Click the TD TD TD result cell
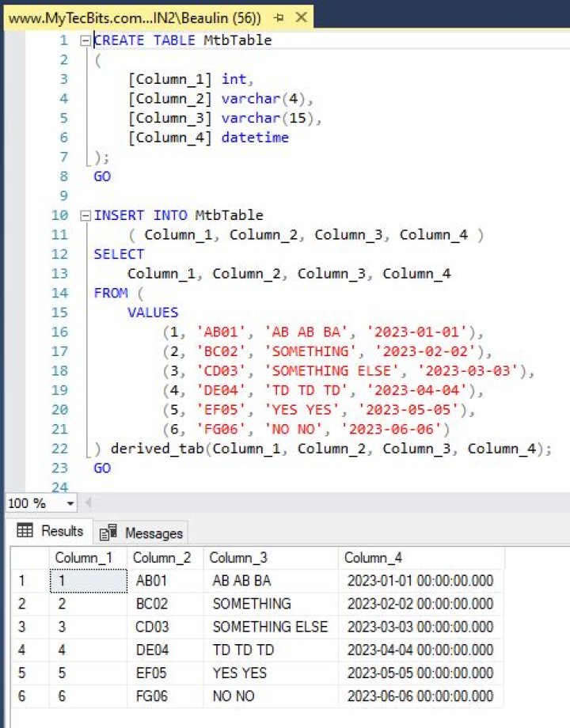The image size is (570, 728). click(271, 650)
